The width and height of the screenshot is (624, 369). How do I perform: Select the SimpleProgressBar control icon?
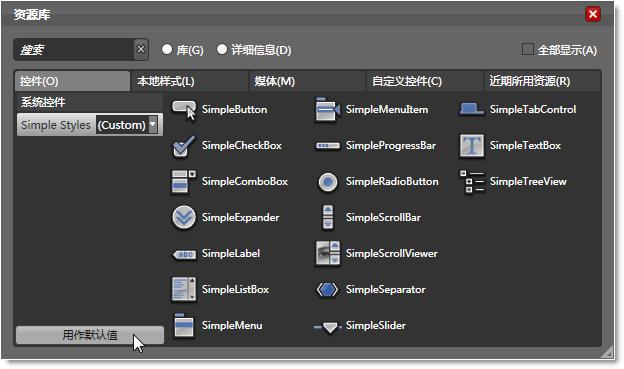328,146
